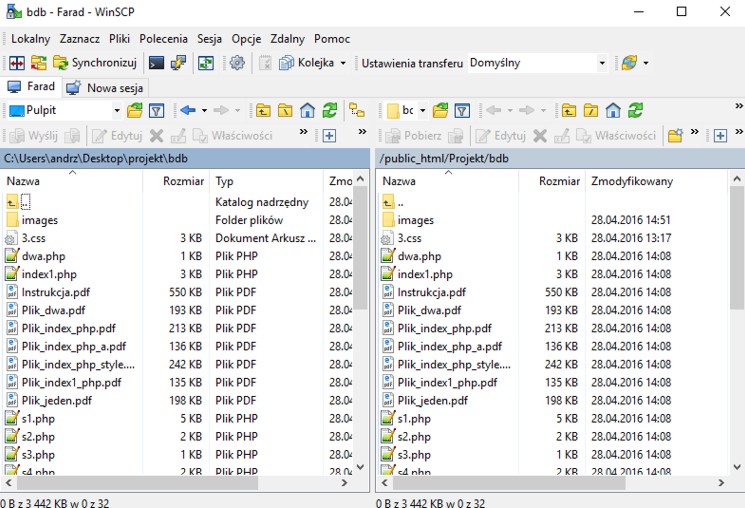Refresh the remote panel

(636, 111)
